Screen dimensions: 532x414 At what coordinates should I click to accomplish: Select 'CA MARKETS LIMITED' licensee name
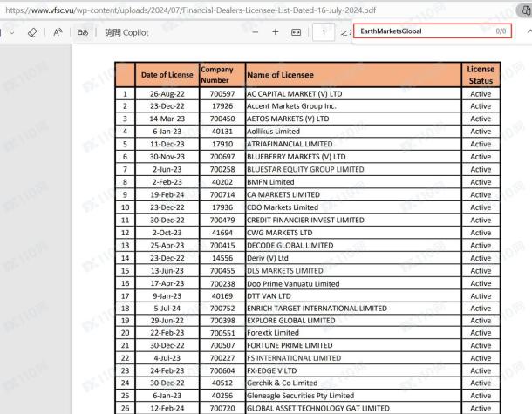[283, 195]
